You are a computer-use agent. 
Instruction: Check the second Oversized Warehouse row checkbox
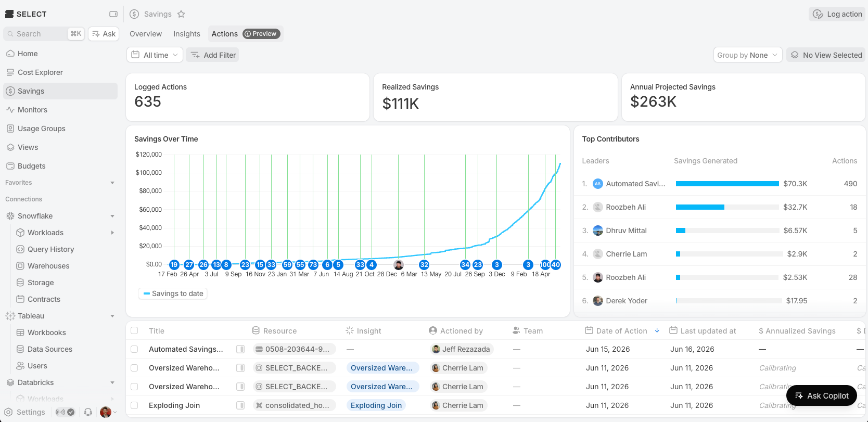134,387
